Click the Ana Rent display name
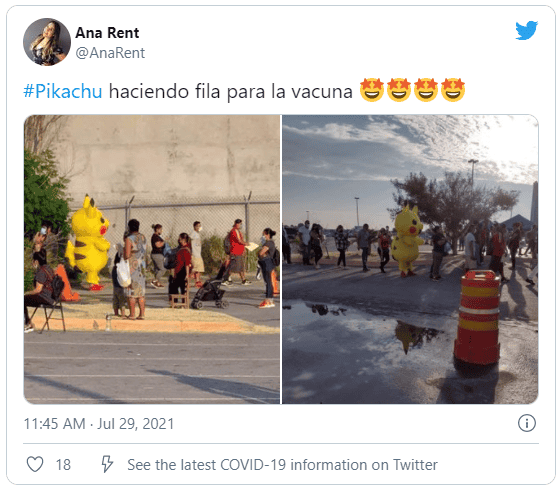The image size is (560, 491). (x=107, y=33)
